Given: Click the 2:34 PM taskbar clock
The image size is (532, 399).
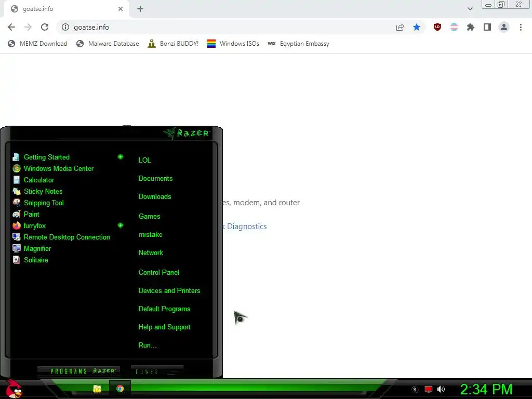Looking at the screenshot, I should pos(486,389).
